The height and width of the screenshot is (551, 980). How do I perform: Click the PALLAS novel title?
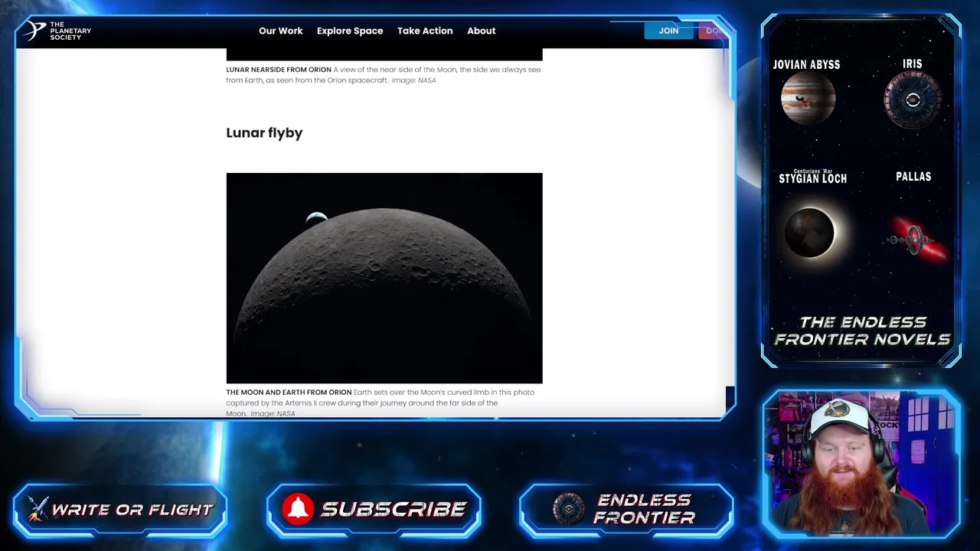(x=913, y=177)
